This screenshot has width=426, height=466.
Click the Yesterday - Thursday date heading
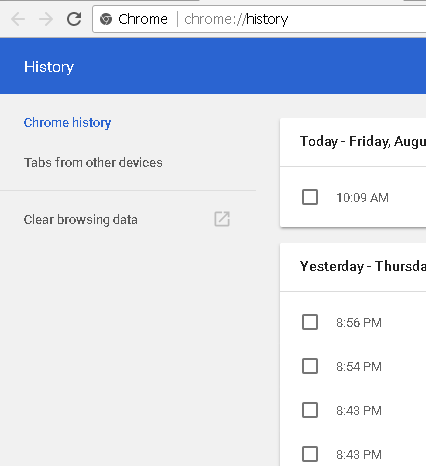coord(363,266)
